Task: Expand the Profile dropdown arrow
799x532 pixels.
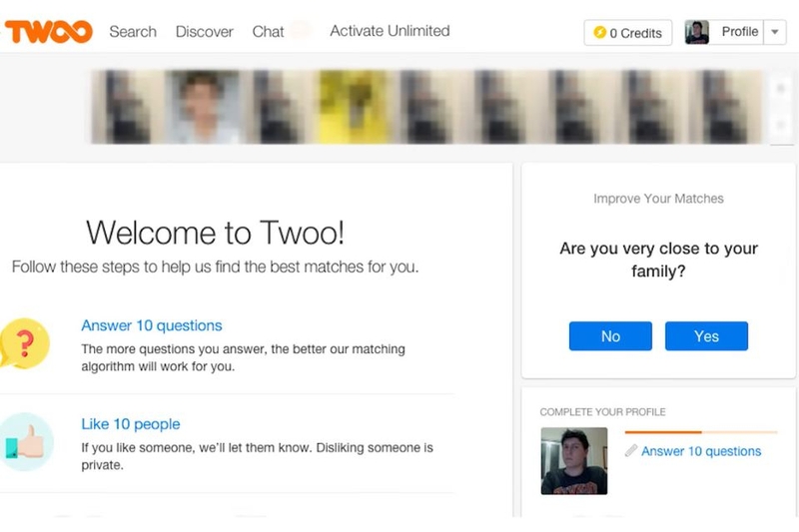Action: [x=775, y=32]
